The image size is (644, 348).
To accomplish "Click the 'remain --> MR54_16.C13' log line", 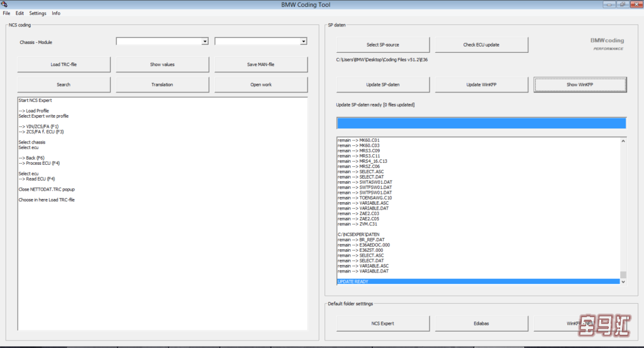I will coord(362,162).
